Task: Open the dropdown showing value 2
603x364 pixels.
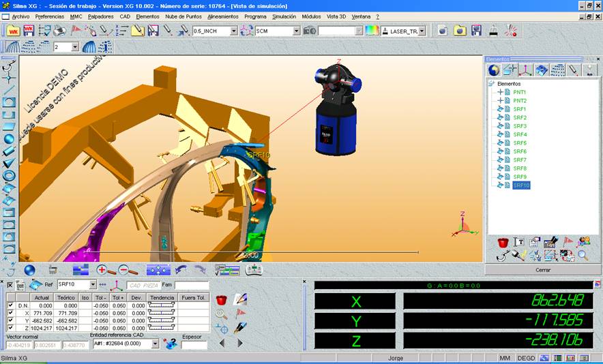Action: [x=75, y=47]
